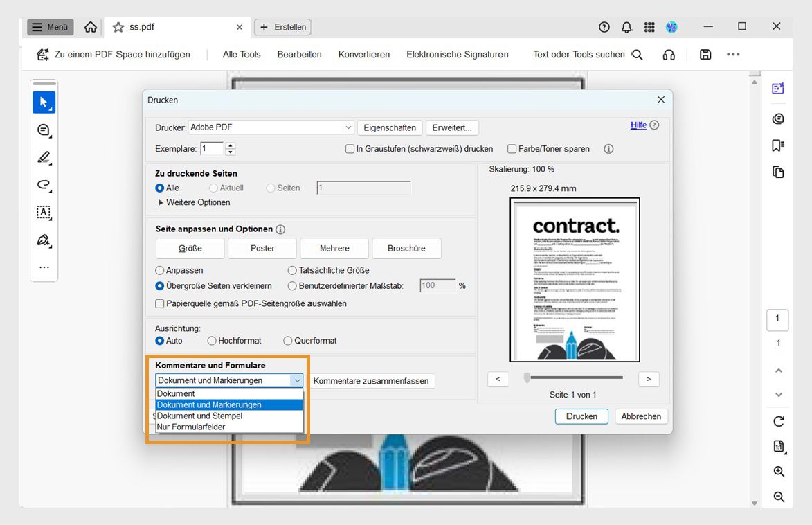This screenshot has width=812, height=525.
Task: Choose the Fill & Sign pen tool
Action: (44, 240)
